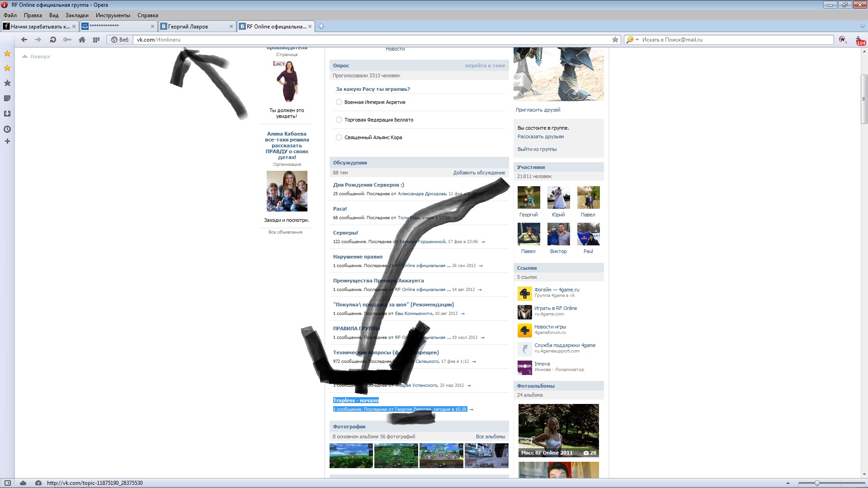Select Торговая Федерация Беллато poll option

tap(339, 120)
